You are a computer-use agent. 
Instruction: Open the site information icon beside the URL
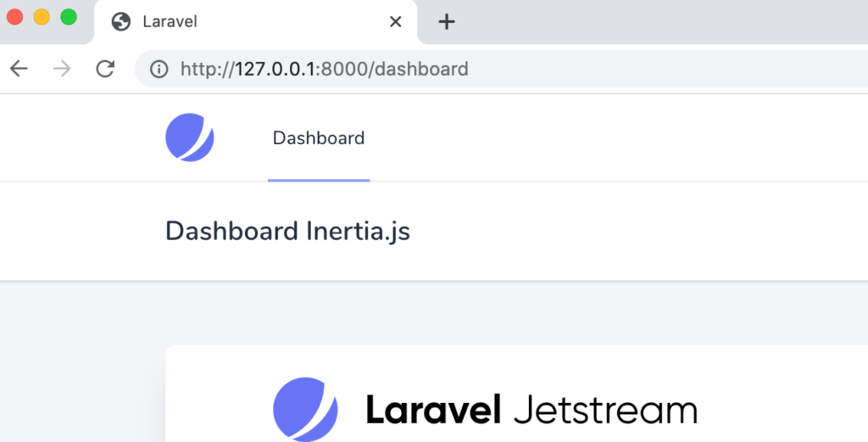[x=159, y=70]
